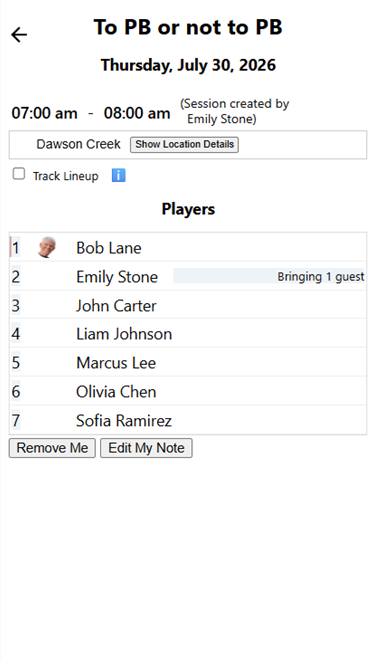Click the Thursday, July 30, 2026 date
The image size is (374, 661).
[x=188, y=65]
